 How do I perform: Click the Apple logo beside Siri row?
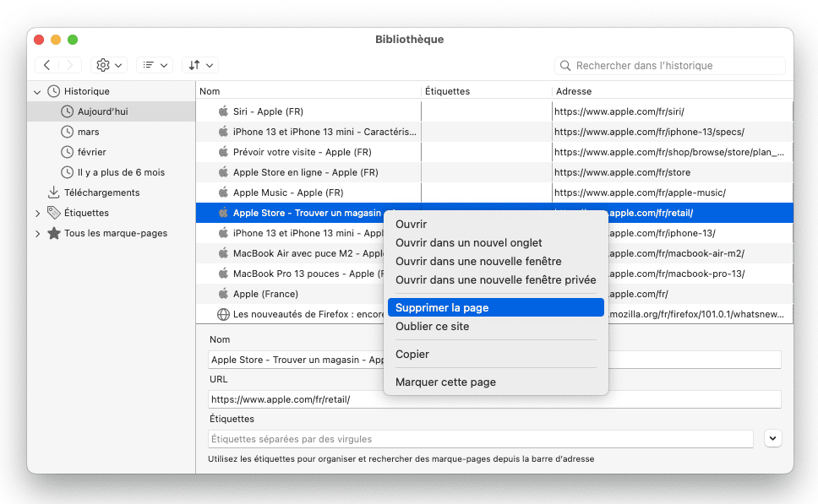click(223, 111)
